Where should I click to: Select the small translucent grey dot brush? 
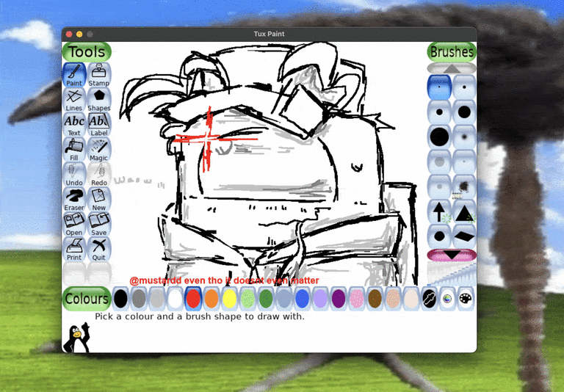point(439,186)
